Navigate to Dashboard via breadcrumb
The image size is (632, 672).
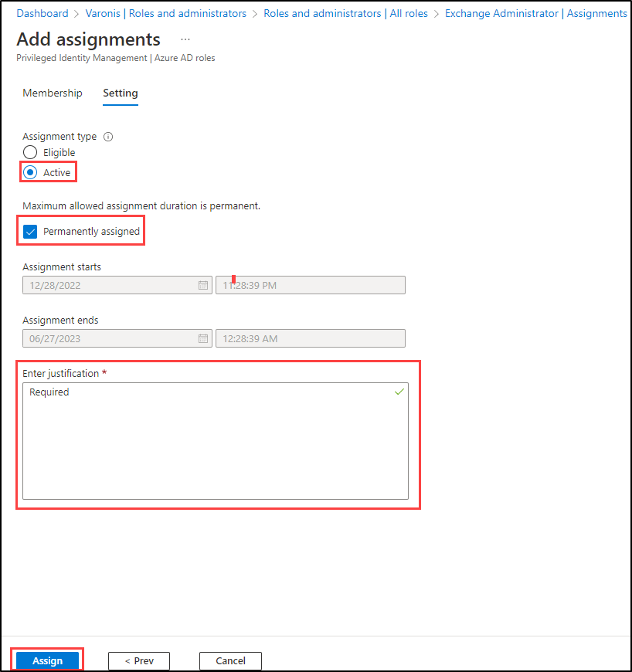pyautogui.click(x=42, y=13)
